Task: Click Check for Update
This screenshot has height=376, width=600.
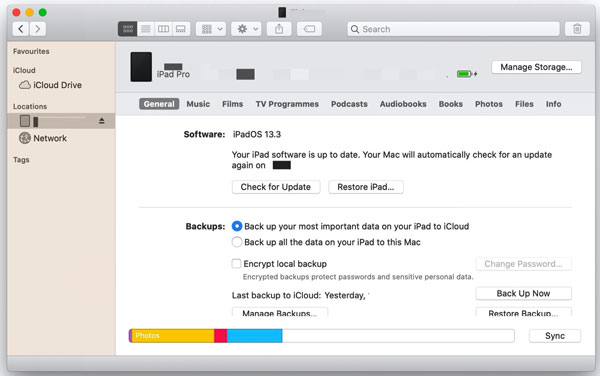Action: 276,187
